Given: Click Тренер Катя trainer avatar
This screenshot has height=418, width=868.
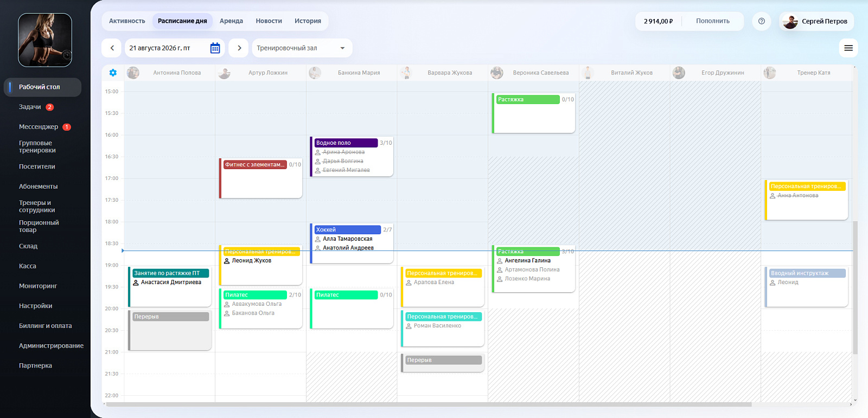Looking at the screenshot, I should pos(770,73).
